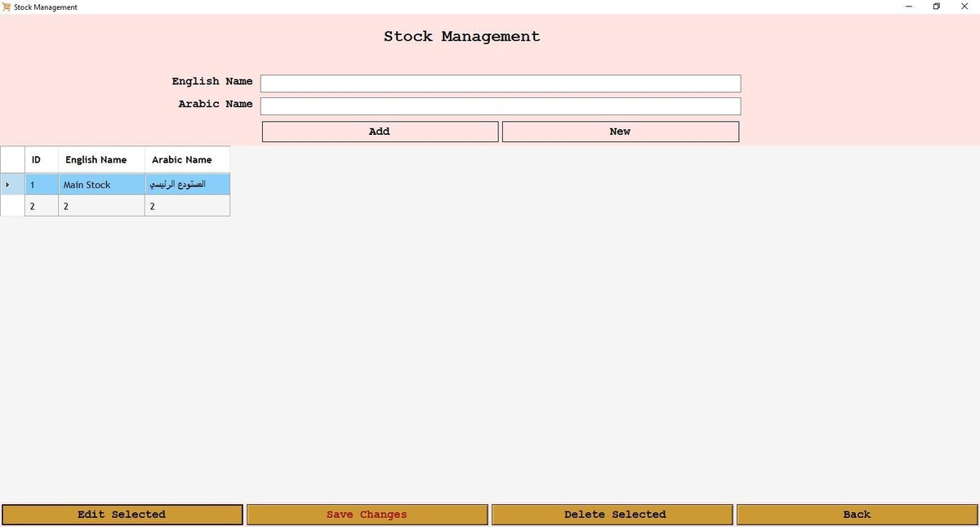Select the 'Main Stock' cell
Viewport: 980px width, 527px height.
pos(101,185)
